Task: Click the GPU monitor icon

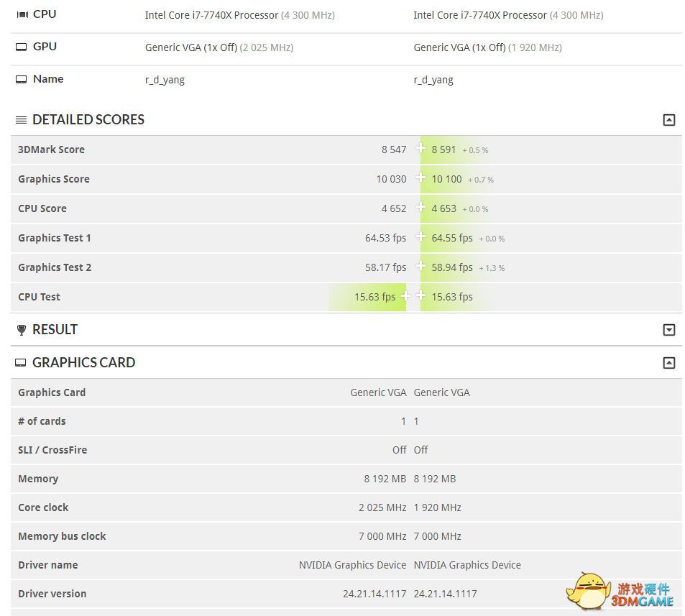Action: (x=21, y=47)
